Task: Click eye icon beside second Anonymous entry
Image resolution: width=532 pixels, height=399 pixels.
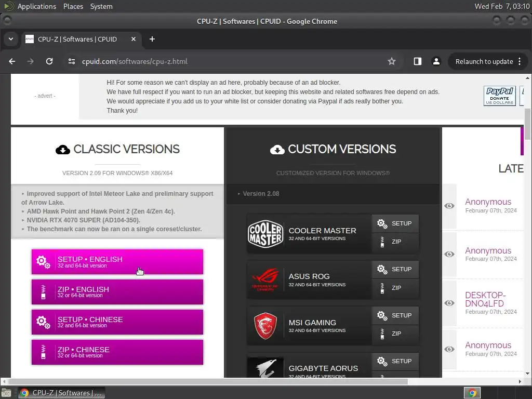Action: pos(449,254)
